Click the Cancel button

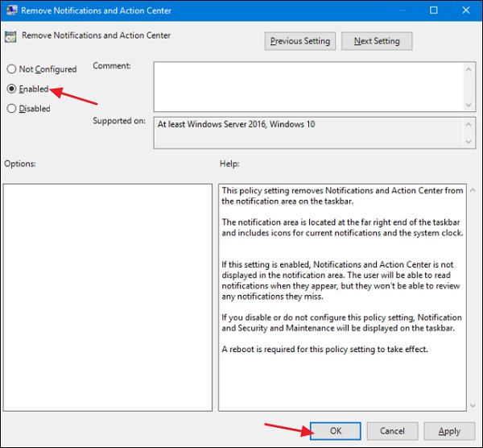tap(392, 431)
